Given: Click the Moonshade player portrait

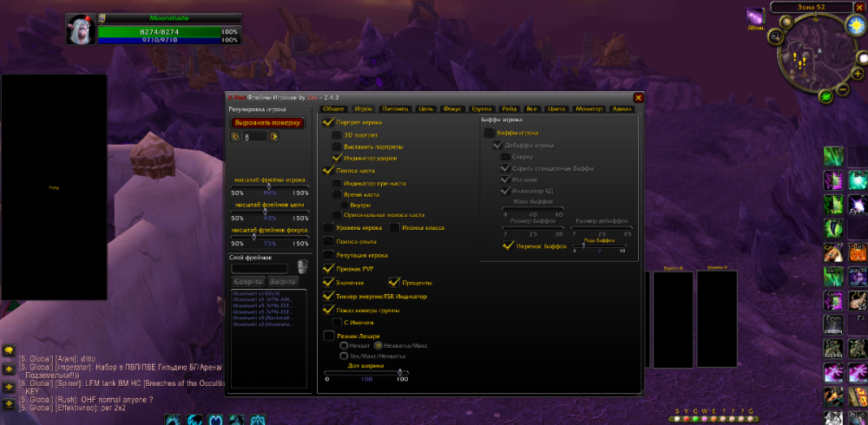Looking at the screenshot, I should click(81, 29).
